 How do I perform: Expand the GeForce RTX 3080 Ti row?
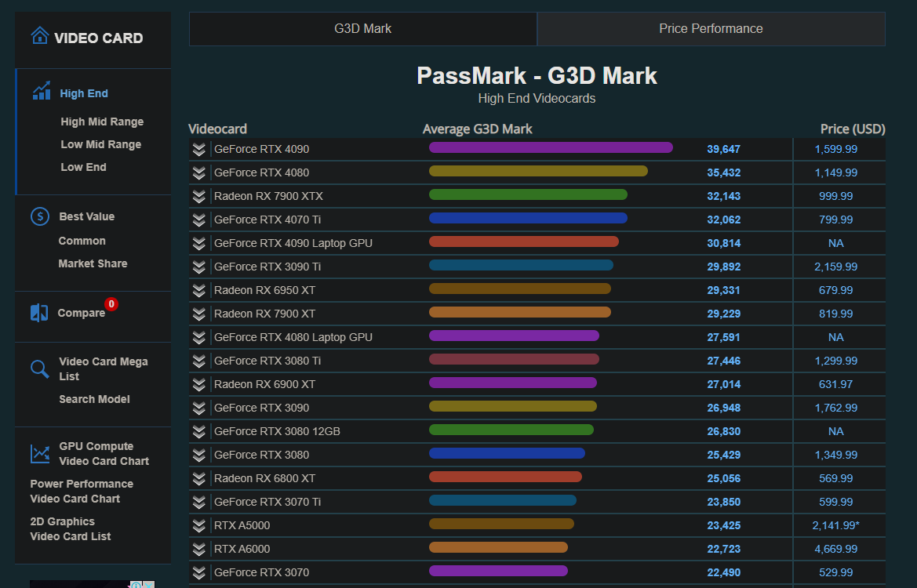point(198,361)
